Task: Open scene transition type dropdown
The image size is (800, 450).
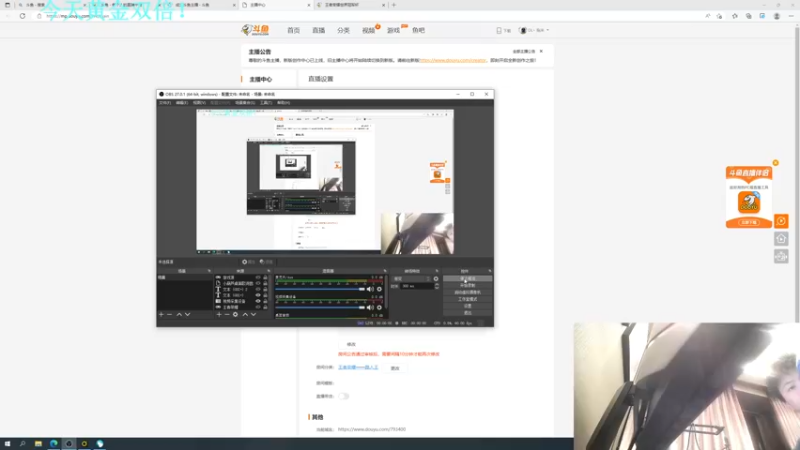Action: click(x=412, y=279)
